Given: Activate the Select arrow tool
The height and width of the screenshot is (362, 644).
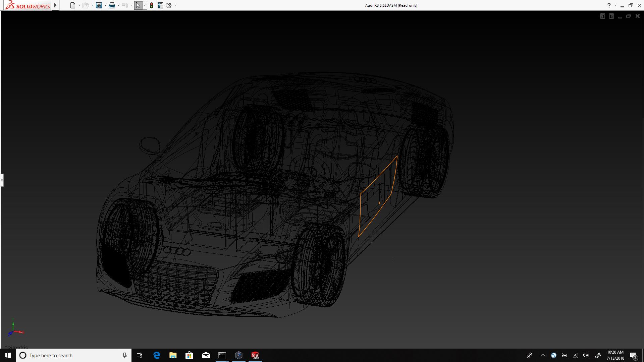Looking at the screenshot, I should (x=138, y=5).
